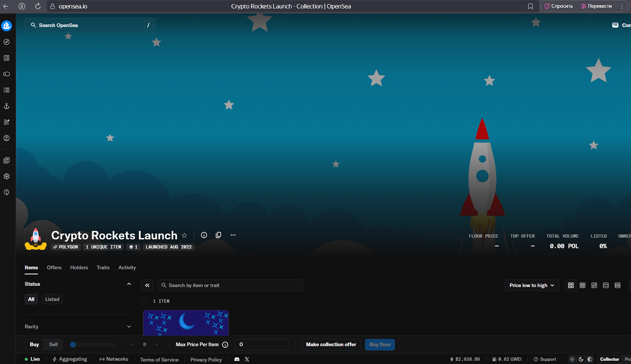
Task: Decrease item quantity with minus button
Action: pyautogui.click(x=132, y=345)
